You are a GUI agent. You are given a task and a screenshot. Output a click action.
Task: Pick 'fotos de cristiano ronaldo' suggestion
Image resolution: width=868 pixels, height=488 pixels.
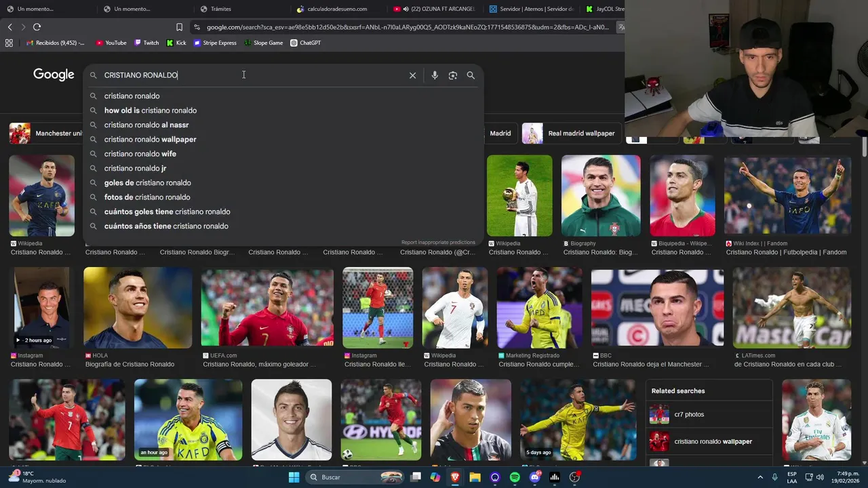[283, 197]
